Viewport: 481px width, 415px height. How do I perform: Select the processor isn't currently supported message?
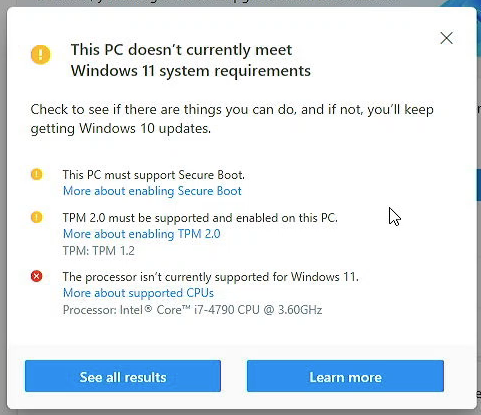[x=211, y=277]
